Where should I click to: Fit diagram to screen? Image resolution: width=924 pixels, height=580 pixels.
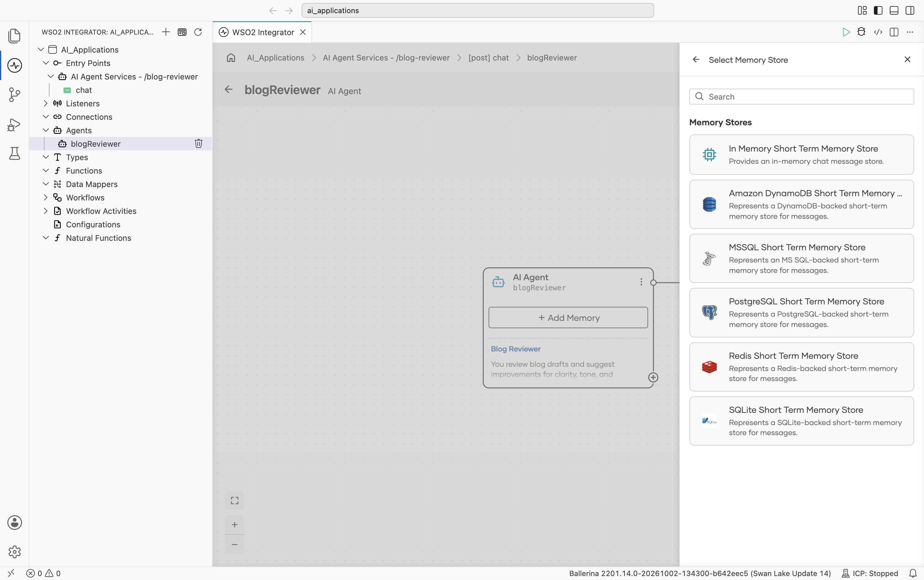pos(235,501)
